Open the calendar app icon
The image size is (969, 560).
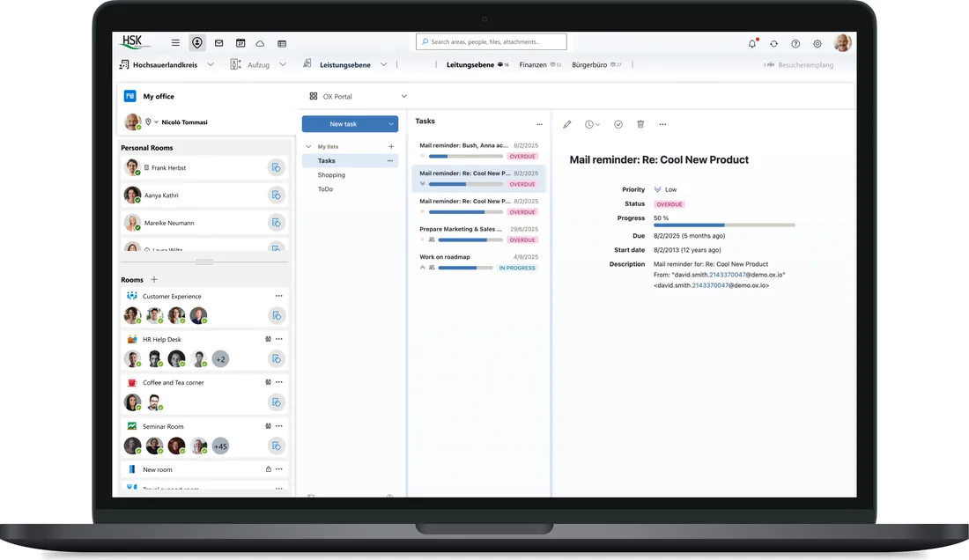[240, 42]
